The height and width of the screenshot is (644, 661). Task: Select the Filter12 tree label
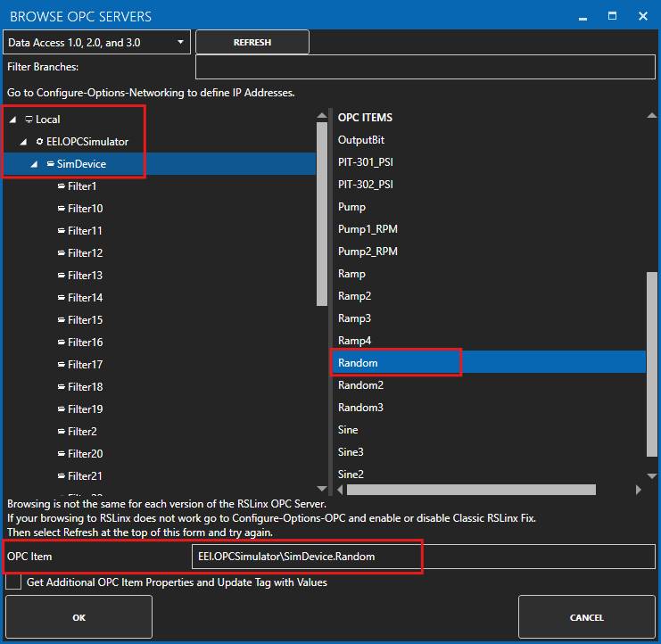tap(85, 253)
